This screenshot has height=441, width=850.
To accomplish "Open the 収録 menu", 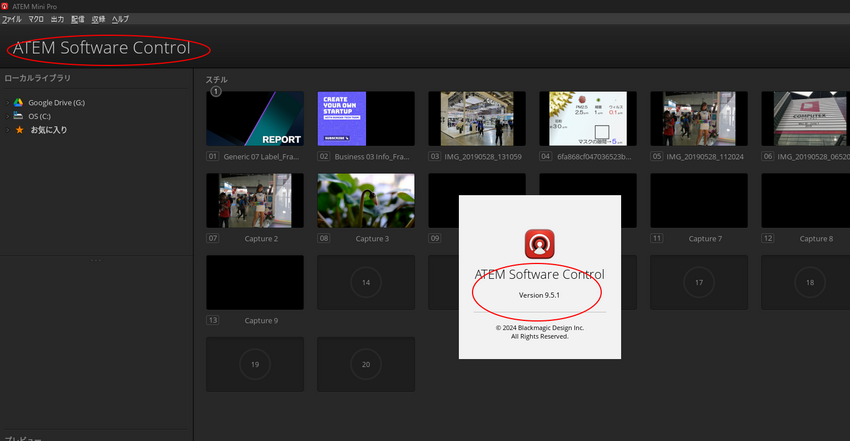I will tap(98, 19).
